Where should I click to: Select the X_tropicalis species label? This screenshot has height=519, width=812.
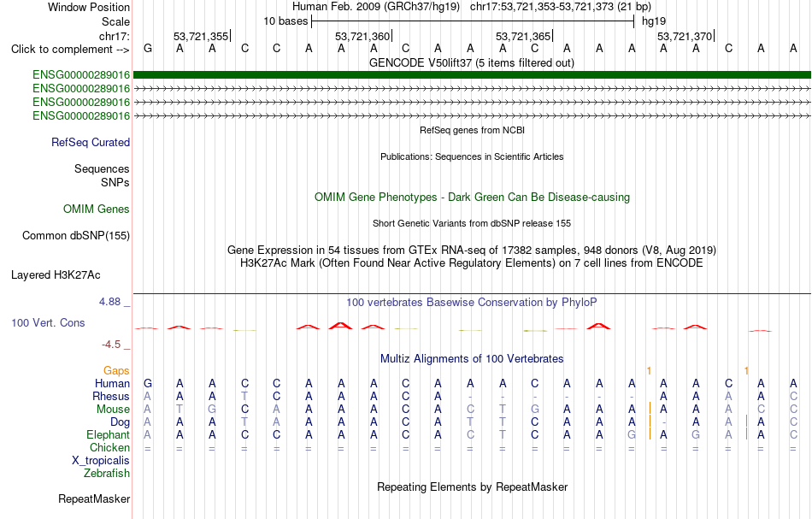pyautogui.click(x=101, y=461)
